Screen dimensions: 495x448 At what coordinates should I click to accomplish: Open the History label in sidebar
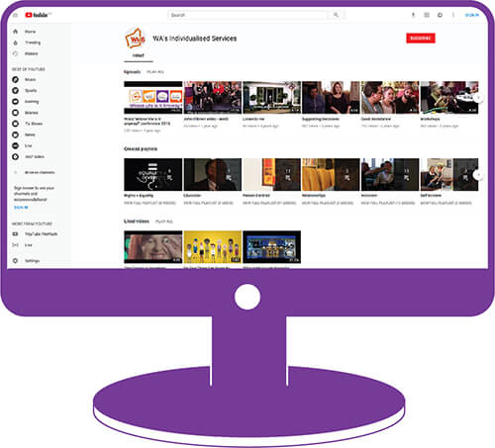[x=32, y=53]
